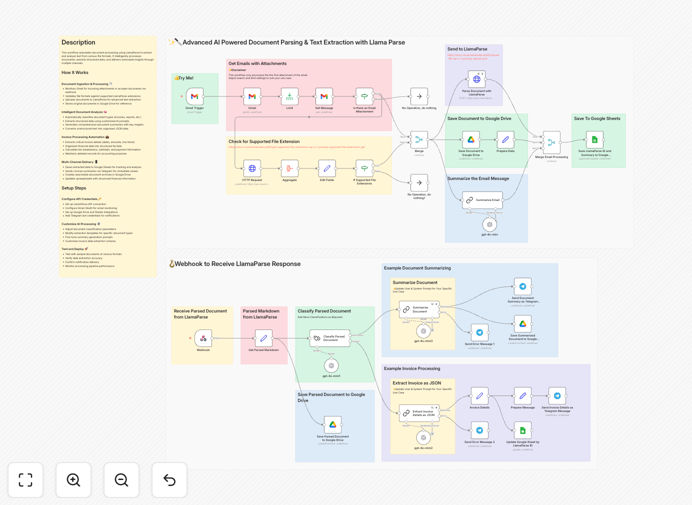The image size is (692, 505).
Task: Click the Save To Google Sheets note title
Action: (x=597, y=118)
